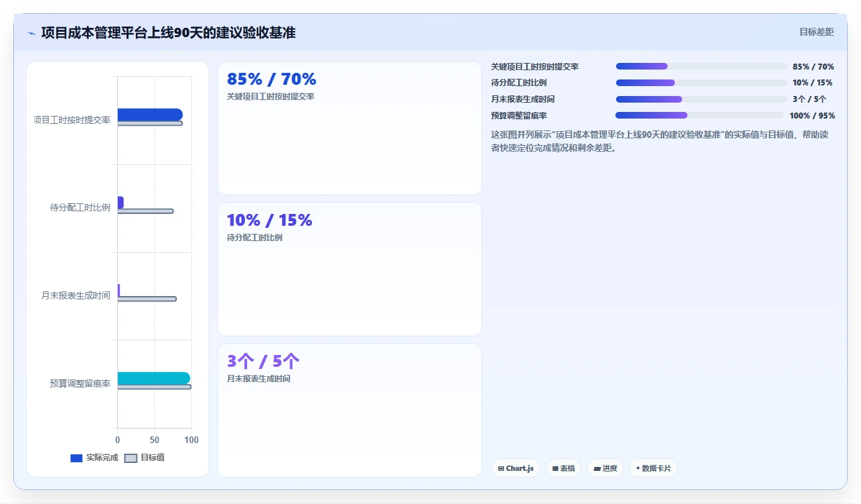Click the Chart.js tag chip
The width and height of the screenshot is (861, 504).
pyautogui.click(x=516, y=468)
